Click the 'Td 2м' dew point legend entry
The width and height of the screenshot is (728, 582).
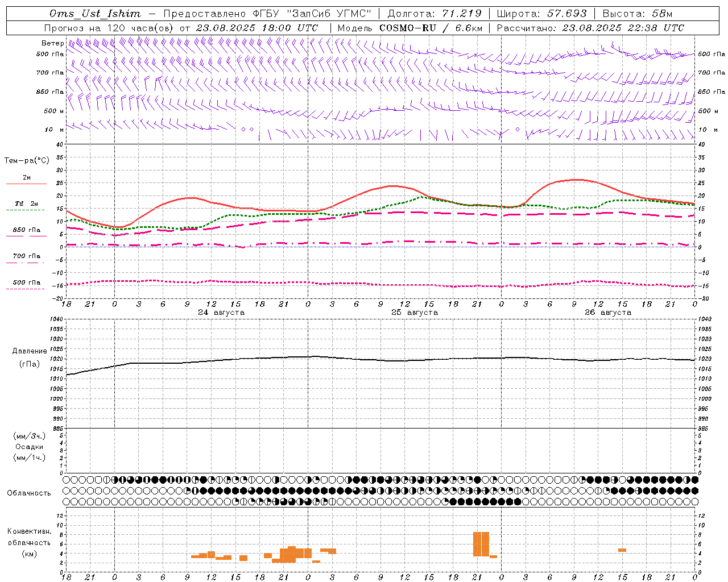point(26,203)
